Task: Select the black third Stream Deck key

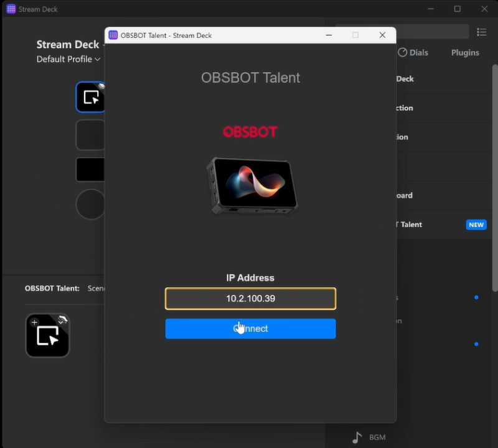Action: 90,169
